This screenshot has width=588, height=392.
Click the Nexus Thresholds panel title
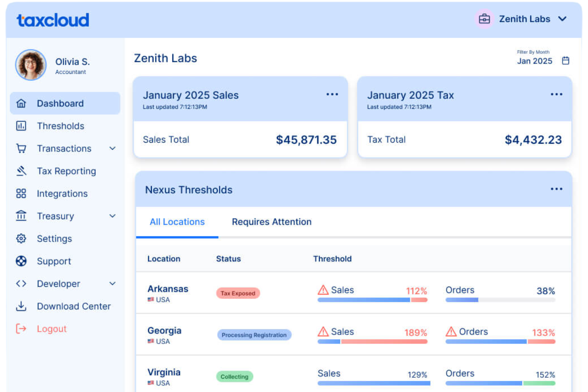(x=189, y=190)
